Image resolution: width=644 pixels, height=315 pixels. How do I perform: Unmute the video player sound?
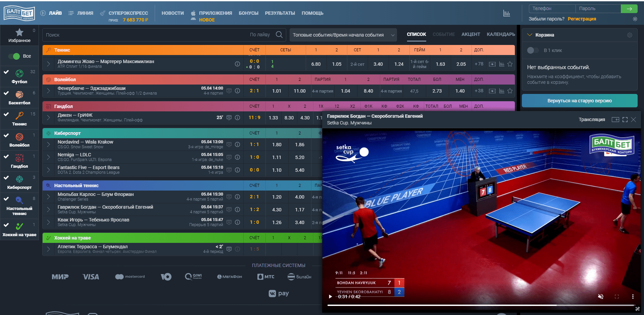[601, 297]
